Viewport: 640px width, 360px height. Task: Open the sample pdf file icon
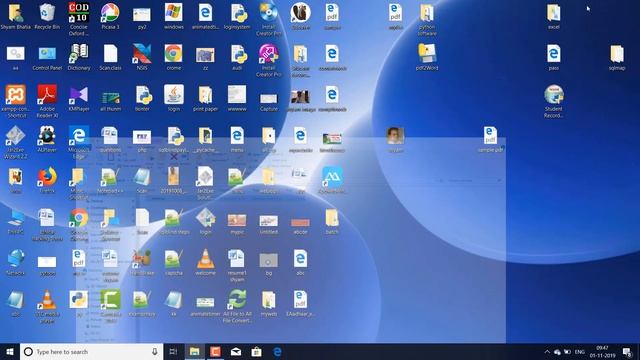(x=490, y=140)
